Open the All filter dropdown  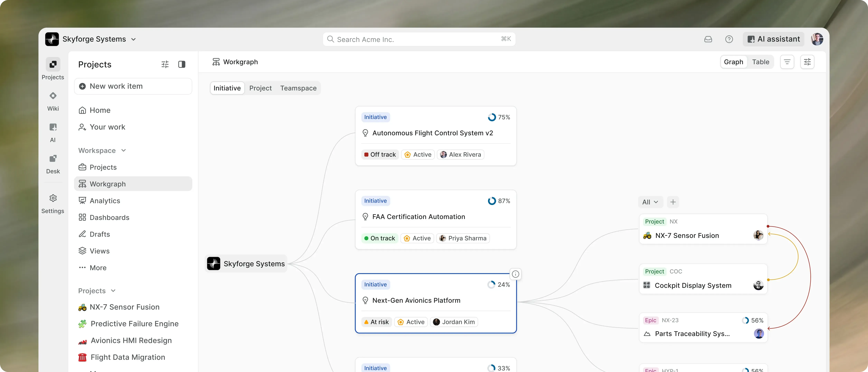(x=650, y=202)
